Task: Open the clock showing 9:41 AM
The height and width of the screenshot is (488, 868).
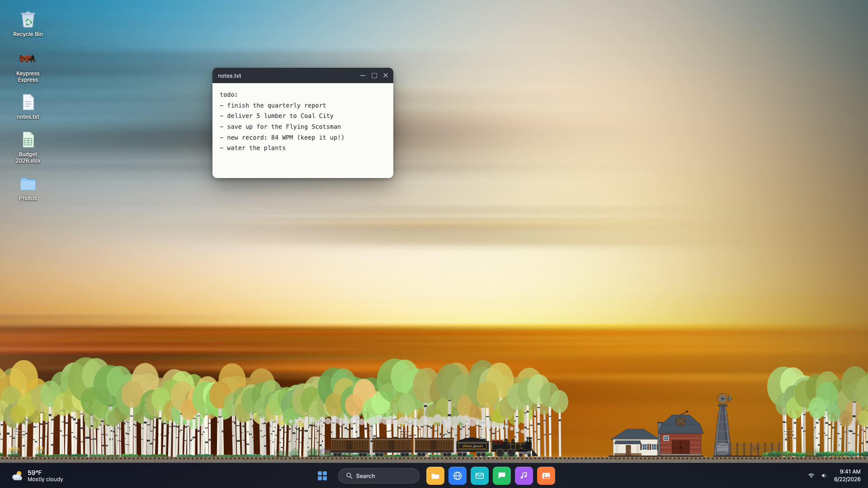Action: coord(847,476)
